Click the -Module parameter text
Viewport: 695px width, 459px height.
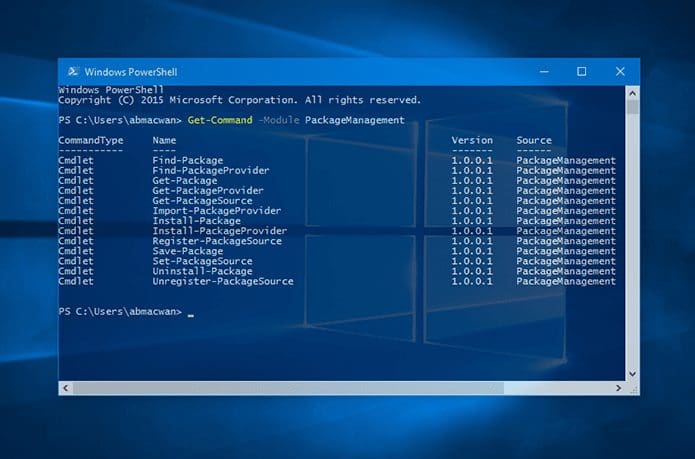279,120
